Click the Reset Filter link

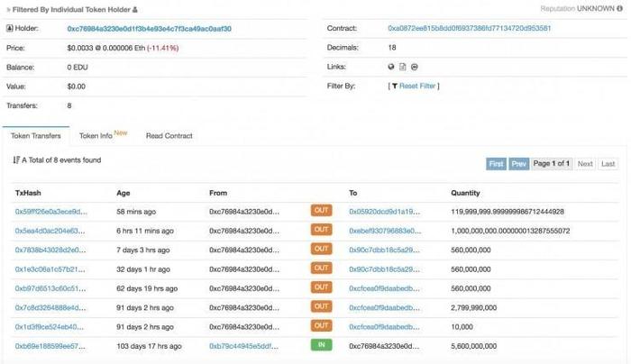click(x=417, y=86)
